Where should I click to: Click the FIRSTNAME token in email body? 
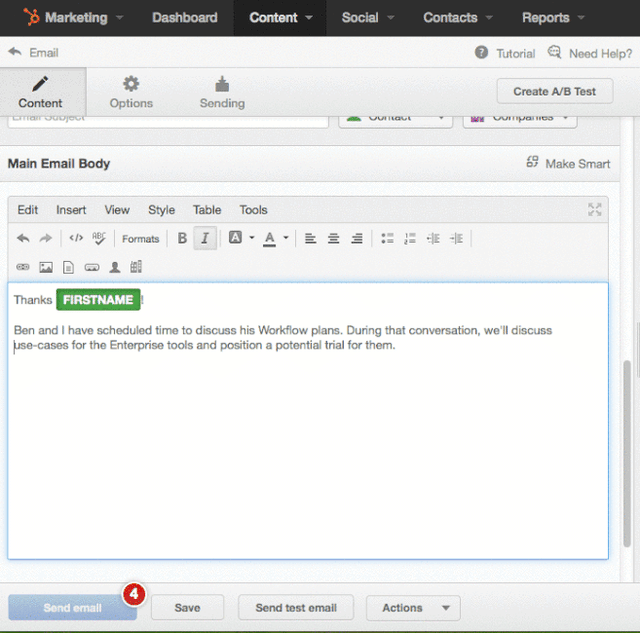[x=98, y=299]
